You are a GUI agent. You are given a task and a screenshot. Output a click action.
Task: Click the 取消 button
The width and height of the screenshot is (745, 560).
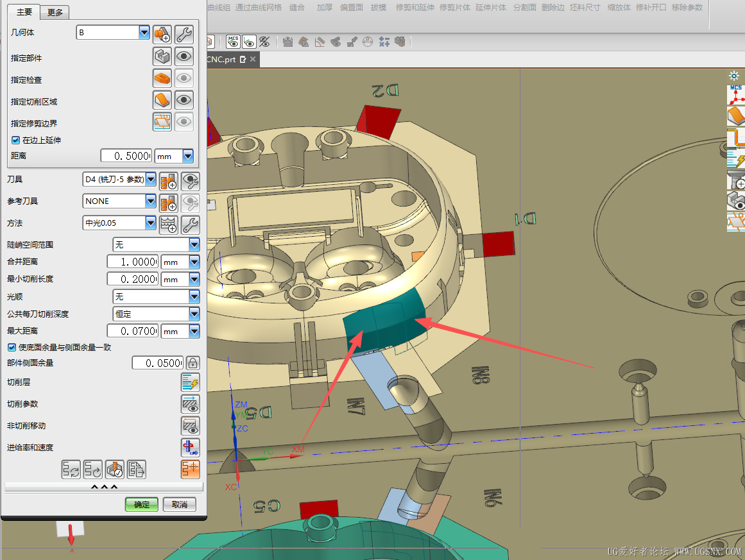tap(179, 504)
